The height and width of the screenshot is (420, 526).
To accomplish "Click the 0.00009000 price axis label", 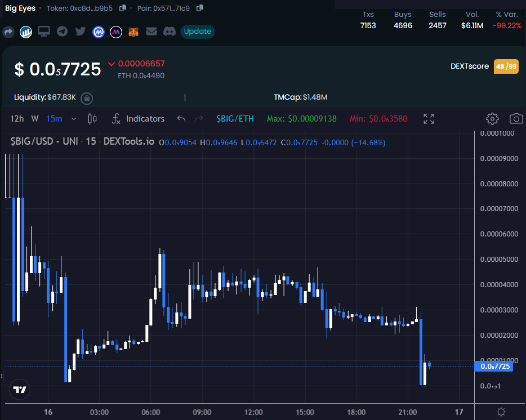I will click(x=499, y=159).
